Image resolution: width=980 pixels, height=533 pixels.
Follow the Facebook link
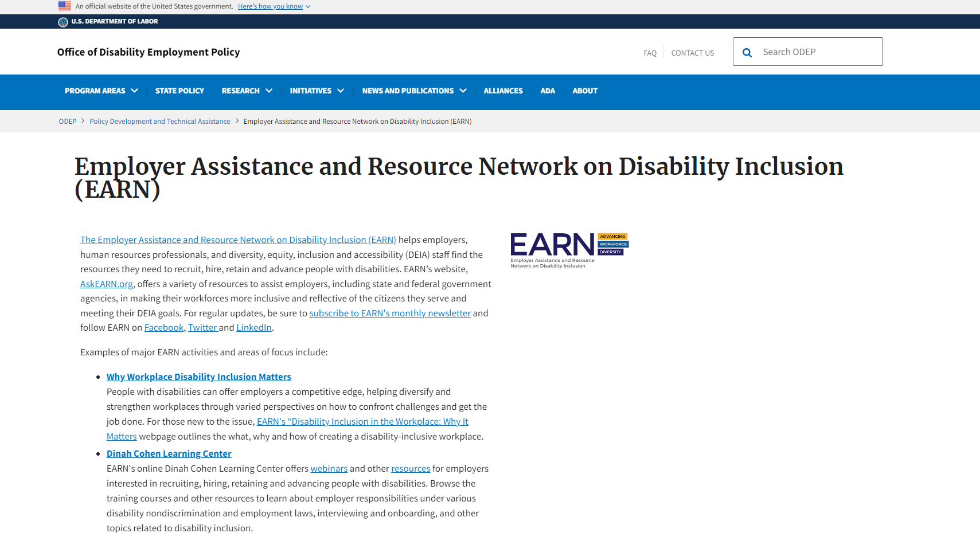[164, 328]
